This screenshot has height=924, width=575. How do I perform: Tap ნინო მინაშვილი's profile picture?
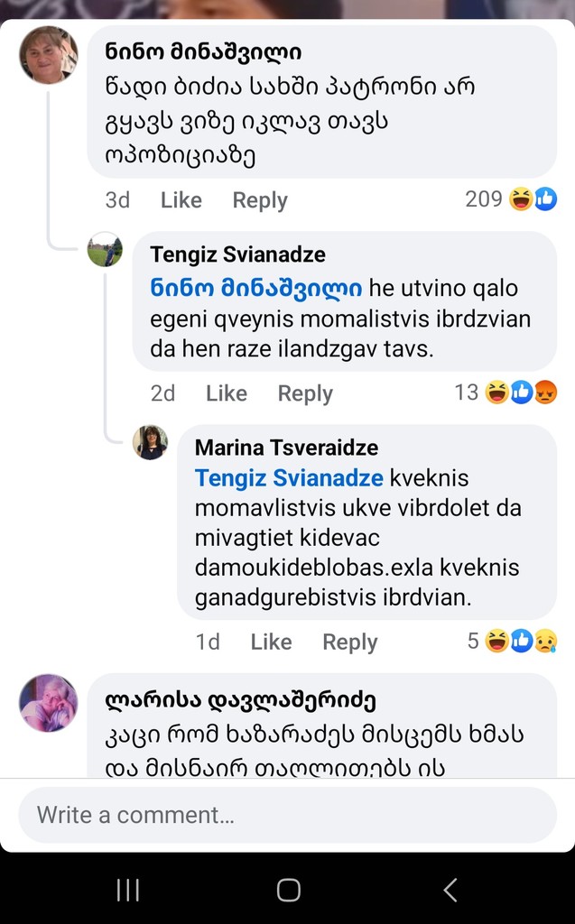point(49,55)
